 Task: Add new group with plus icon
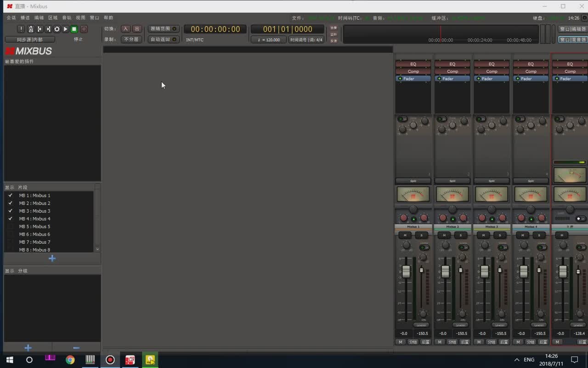28,348
